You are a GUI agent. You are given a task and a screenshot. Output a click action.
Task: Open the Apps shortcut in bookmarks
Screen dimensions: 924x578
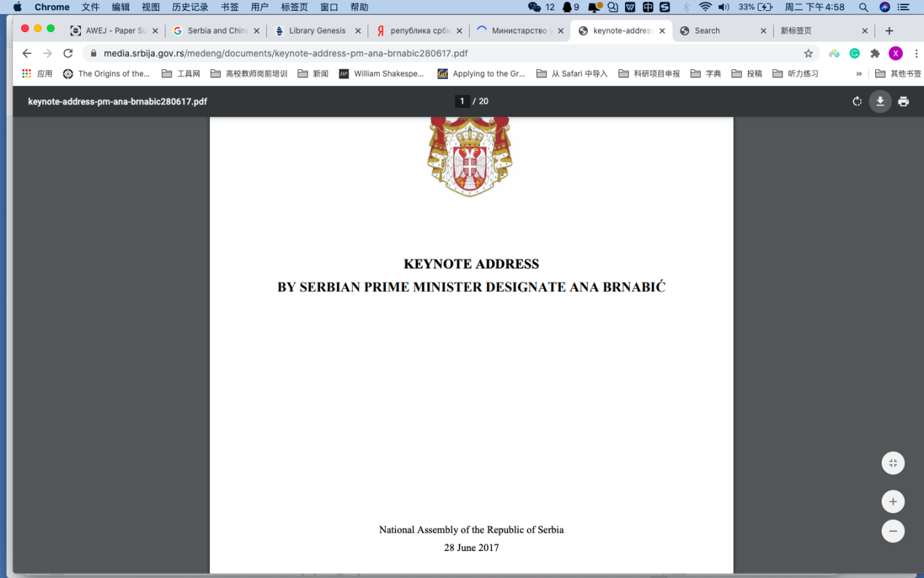point(36,74)
